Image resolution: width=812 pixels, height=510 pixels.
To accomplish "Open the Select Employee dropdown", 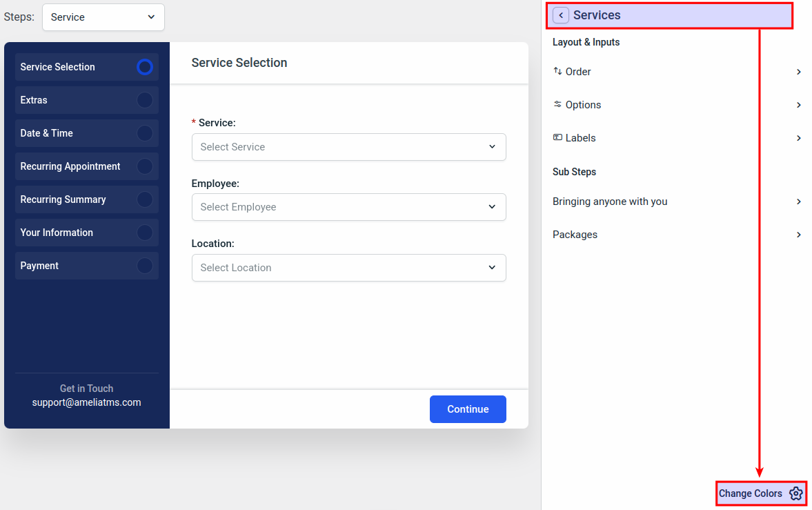I will (348, 207).
